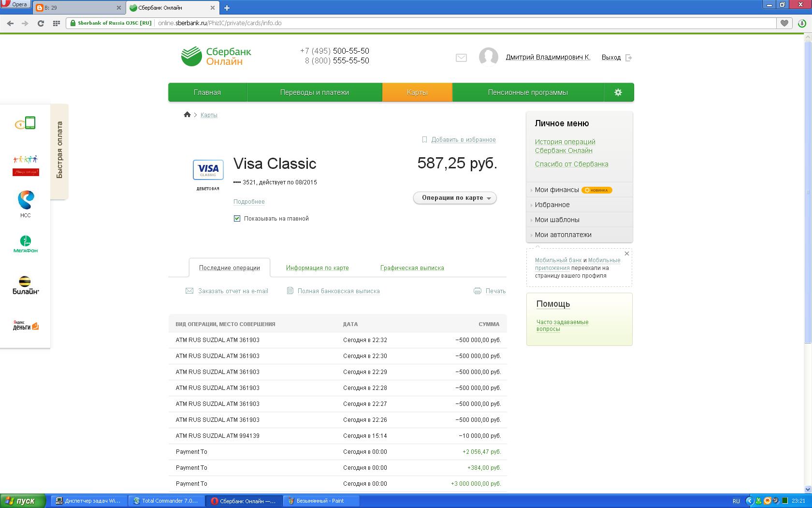Click the Сбербанк Онлайн logo
Viewport: 812px width, 508px height.
click(x=216, y=56)
